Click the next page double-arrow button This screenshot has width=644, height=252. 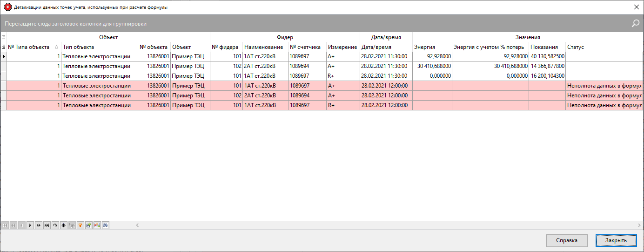coord(39,225)
